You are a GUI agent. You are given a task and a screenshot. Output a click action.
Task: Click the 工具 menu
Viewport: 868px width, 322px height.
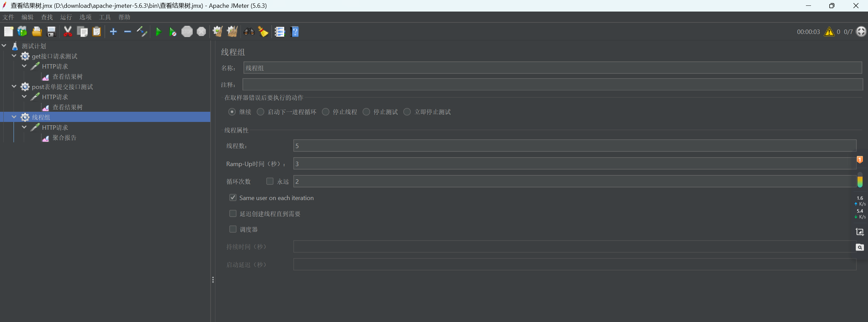[105, 17]
